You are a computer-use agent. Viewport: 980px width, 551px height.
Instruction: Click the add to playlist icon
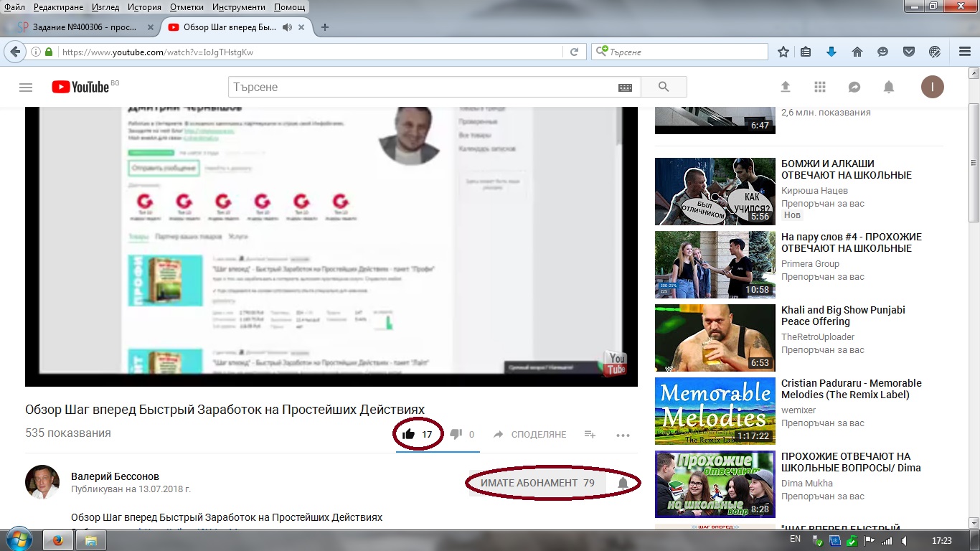pos(590,434)
